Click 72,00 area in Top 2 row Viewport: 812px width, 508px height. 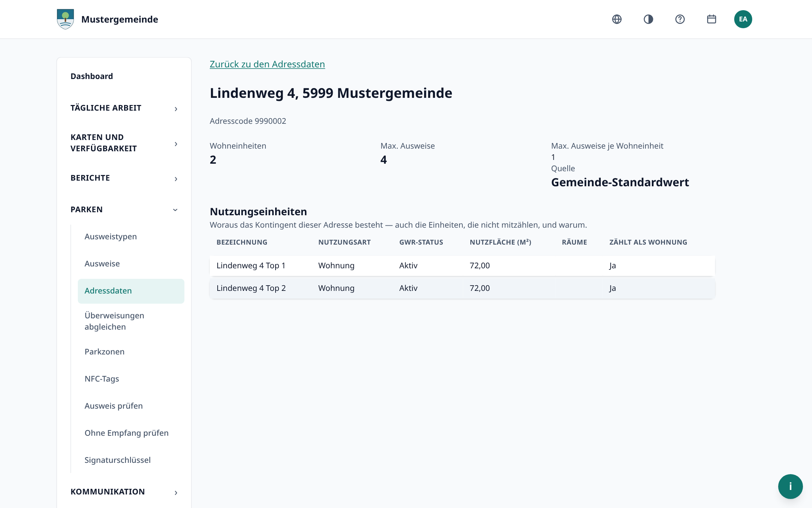[x=480, y=288]
